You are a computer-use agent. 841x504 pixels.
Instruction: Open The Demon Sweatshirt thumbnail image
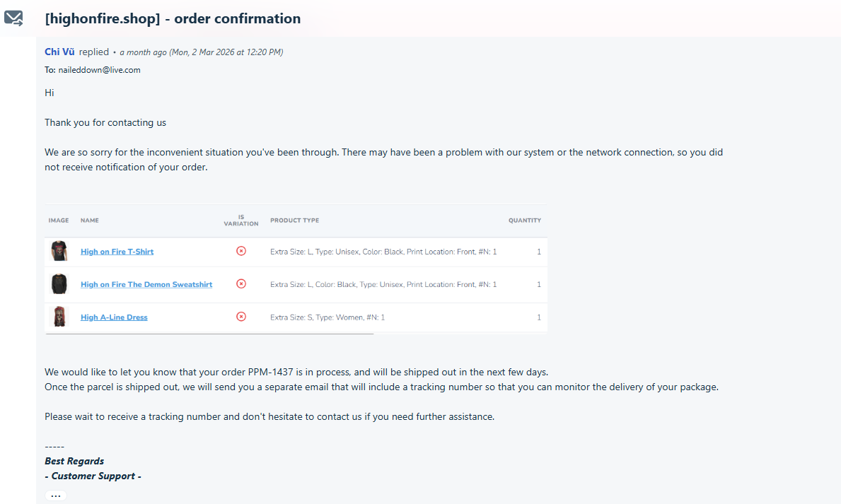tap(59, 284)
